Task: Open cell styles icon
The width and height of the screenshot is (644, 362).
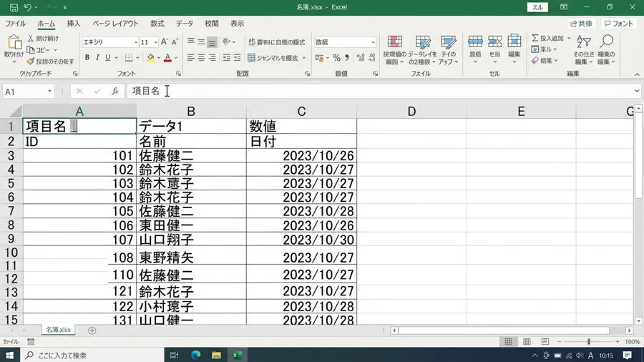Action: pyautogui.click(x=448, y=42)
